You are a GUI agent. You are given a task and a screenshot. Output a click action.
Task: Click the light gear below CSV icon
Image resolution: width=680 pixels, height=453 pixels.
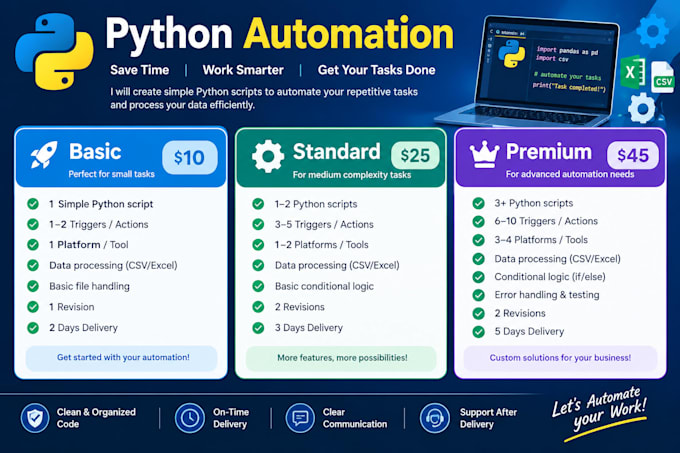[641, 108]
